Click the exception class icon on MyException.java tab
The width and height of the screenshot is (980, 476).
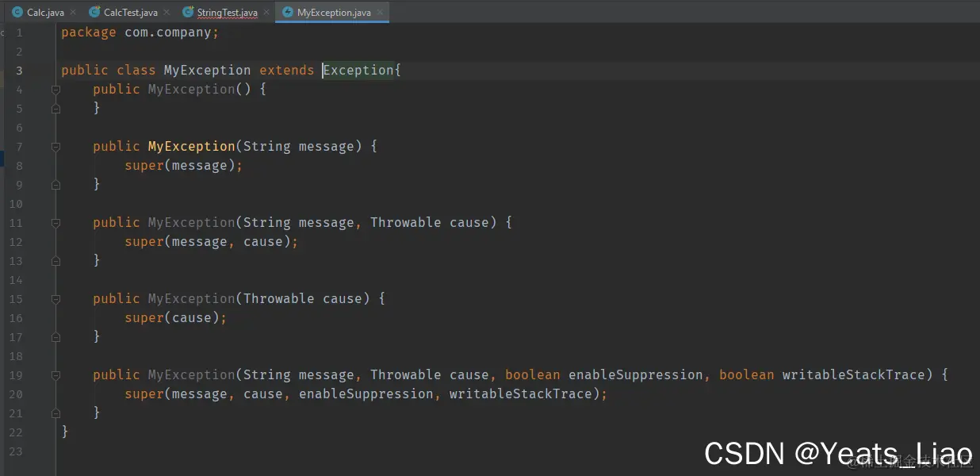[x=288, y=13]
